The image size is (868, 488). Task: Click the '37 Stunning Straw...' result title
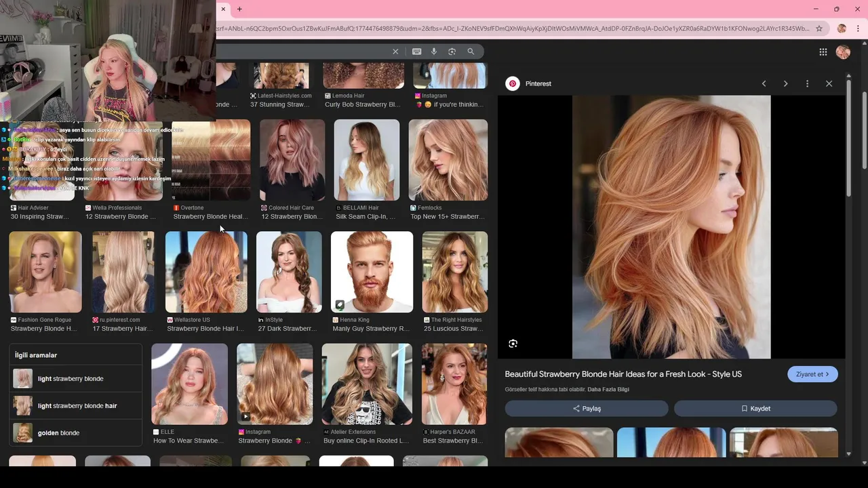(280, 105)
